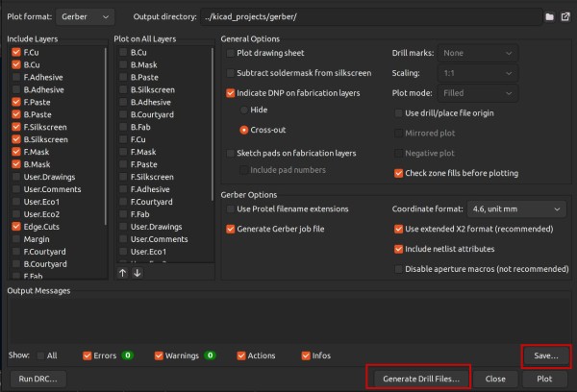Enable Plot drawing sheet option
The width and height of the screenshot is (577, 392).
tap(230, 53)
